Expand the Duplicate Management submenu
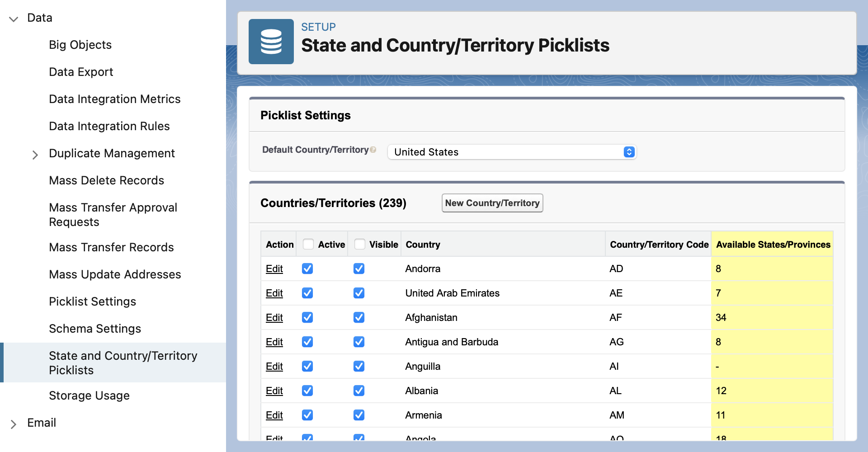The image size is (868, 452). click(35, 155)
